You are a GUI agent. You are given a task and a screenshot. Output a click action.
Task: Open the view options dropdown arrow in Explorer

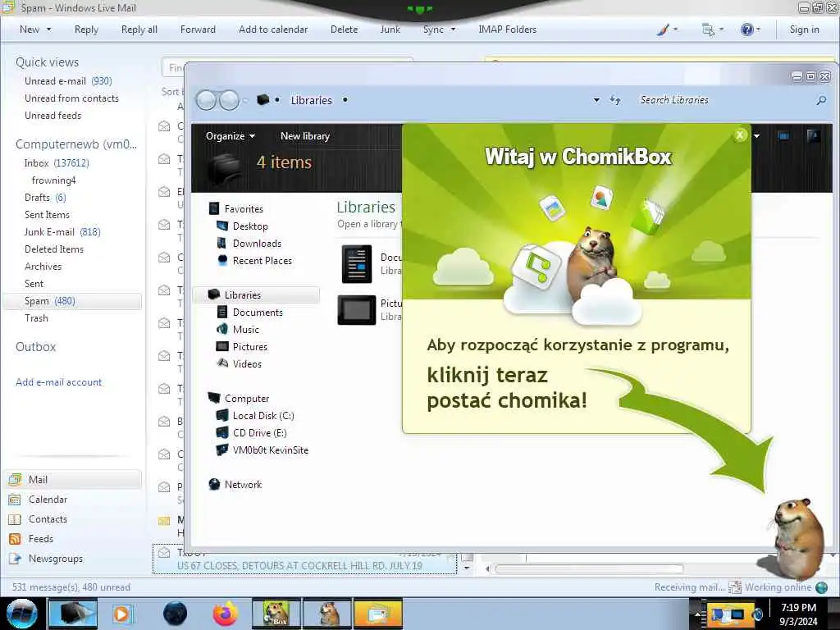(x=756, y=136)
